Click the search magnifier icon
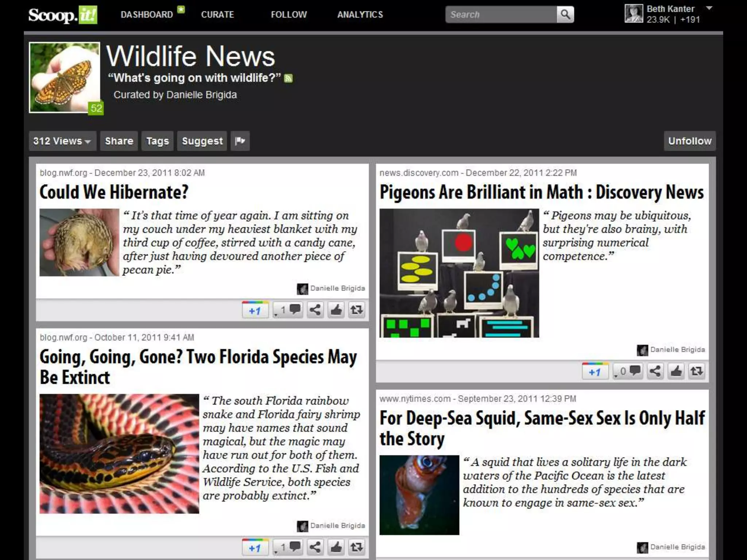747x560 pixels. (565, 15)
